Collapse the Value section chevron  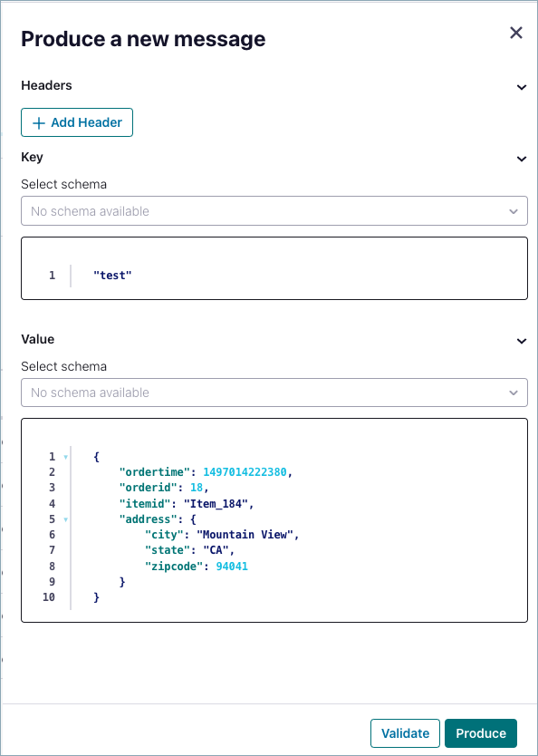[x=521, y=341]
